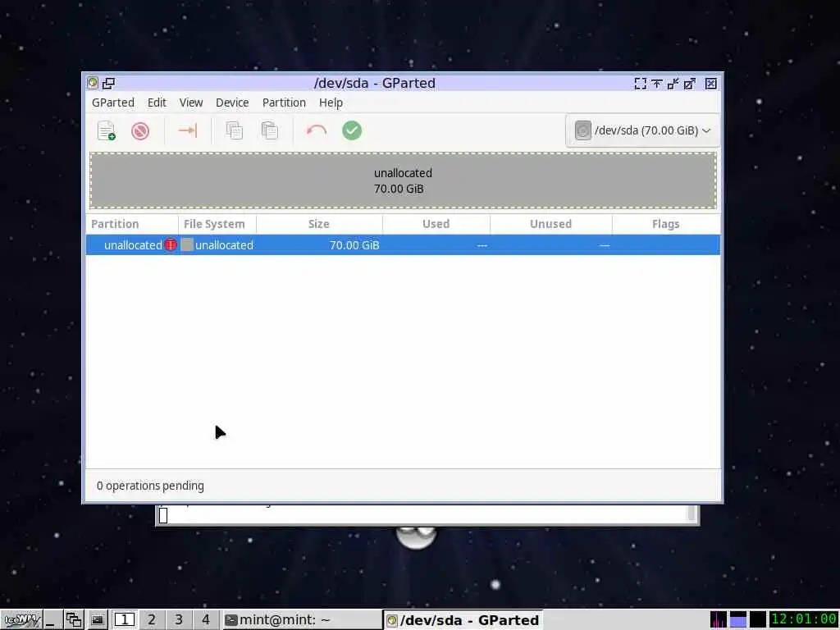Click the Flags column header
The image size is (840, 630).
(x=666, y=224)
